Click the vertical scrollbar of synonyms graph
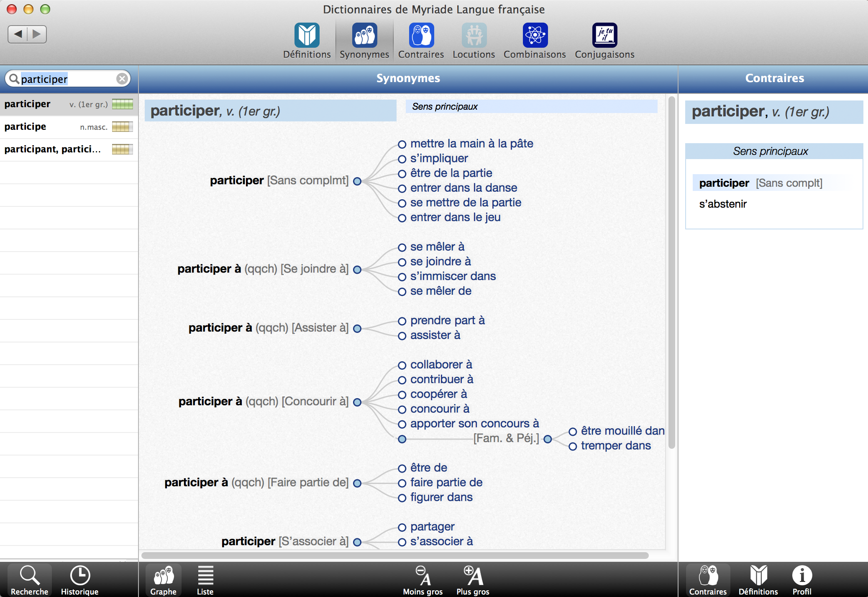 672,272
